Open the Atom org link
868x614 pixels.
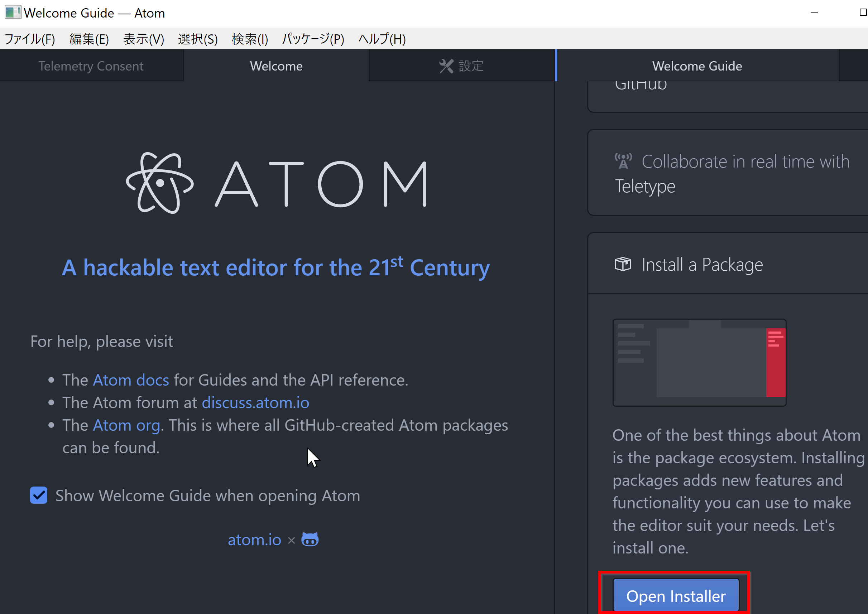[x=127, y=425]
